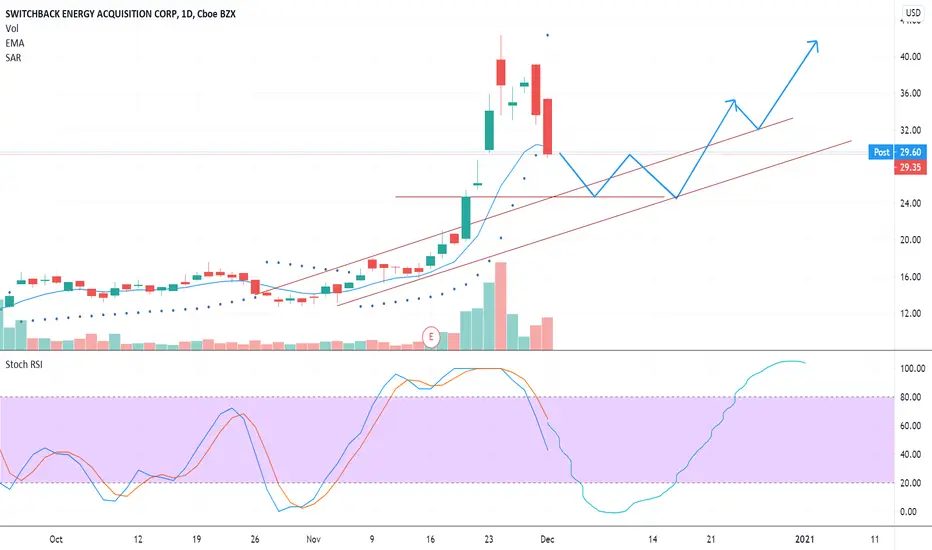Select the SAR indicator label
This screenshot has height=550, width=932.
[13, 58]
